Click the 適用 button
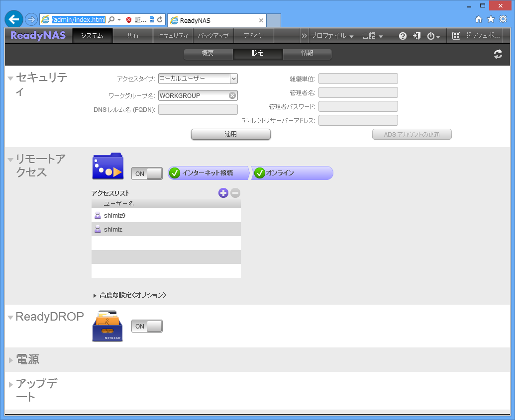 click(x=230, y=134)
